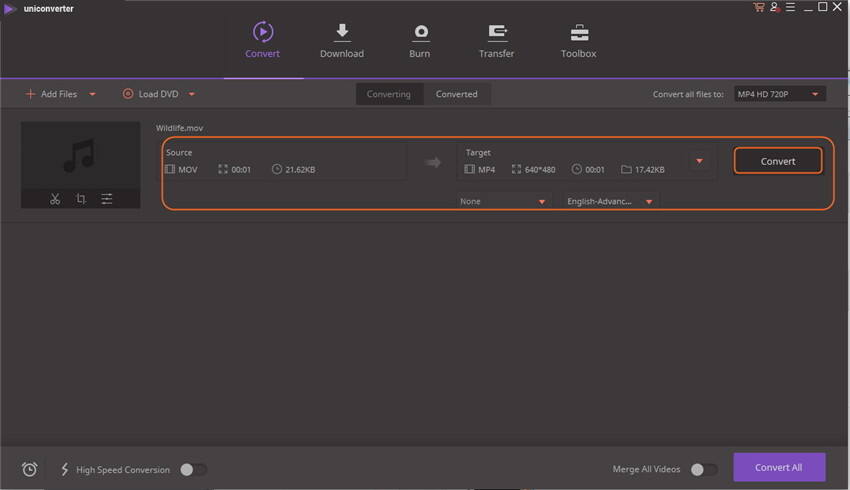Click the uniconverter logo icon

tap(10, 9)
